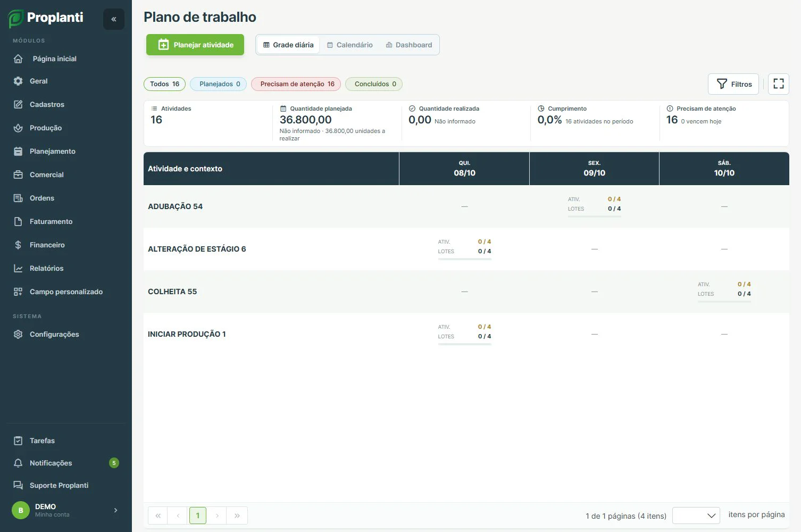Viewport: 801px width, 532px height.
Task: Click the Suporte Proplanti chat icon
Action: tap(18, 485)
